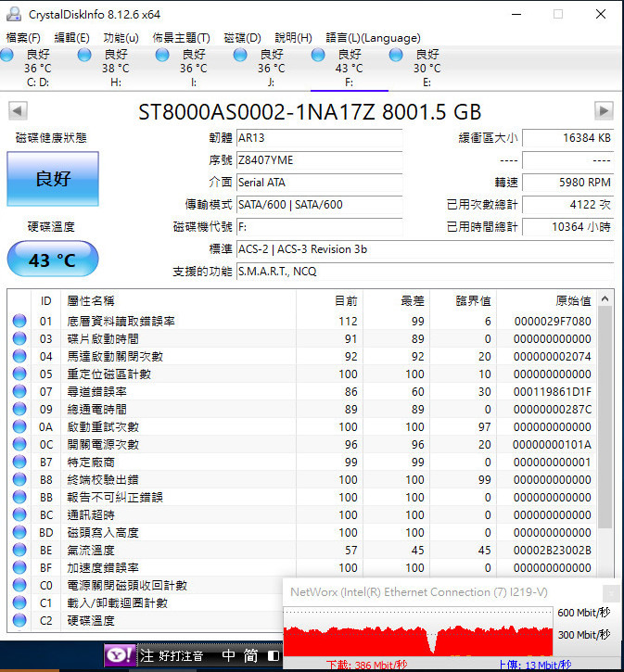Click the 43 °C temperature button
Viewport: 624px width, 672px height.
click(53, 260)
